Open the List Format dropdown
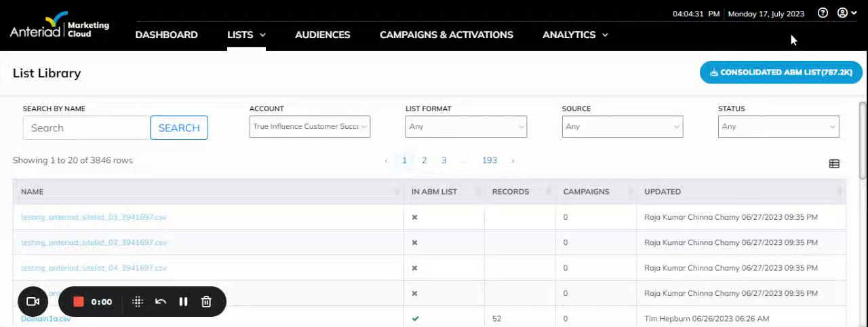Viewport: 868px width, 327px height. (x=466, y=127)
